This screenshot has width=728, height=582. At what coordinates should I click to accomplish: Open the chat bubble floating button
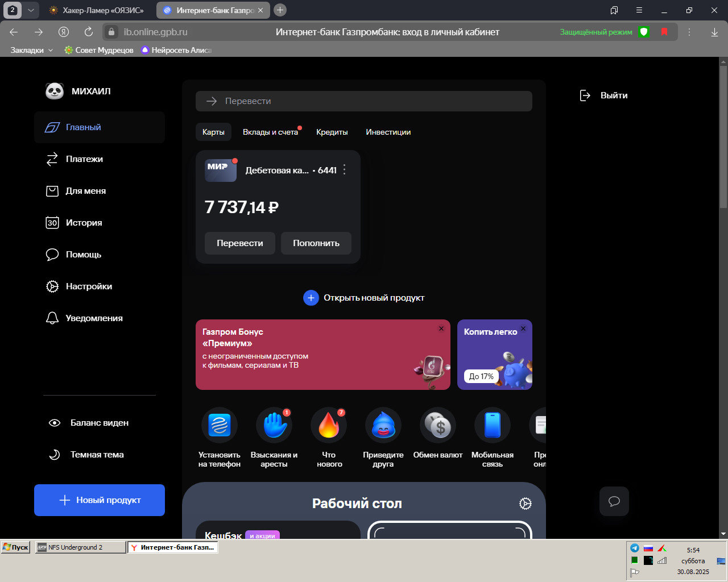tap(614, 501)
